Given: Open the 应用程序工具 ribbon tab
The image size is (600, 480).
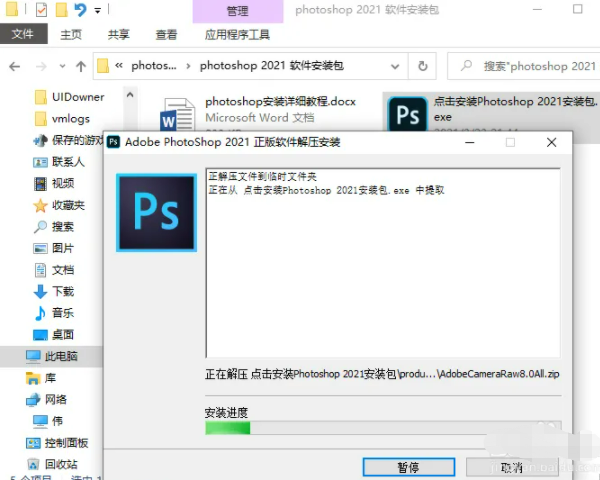Looking at the screenshot, I should 237,35.
